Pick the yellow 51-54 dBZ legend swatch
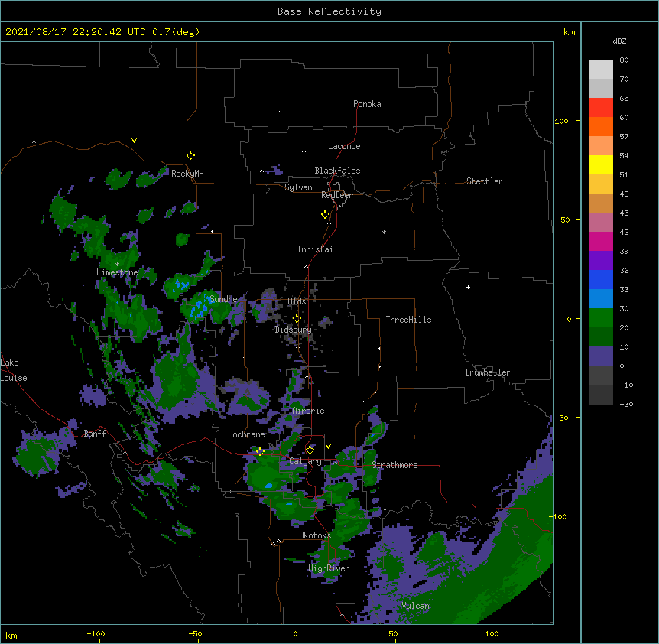 coord(601,164)
